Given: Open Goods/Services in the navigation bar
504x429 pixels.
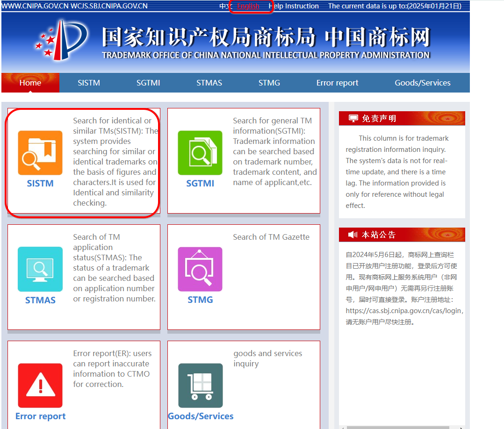Looking at the screenshot, I should (422, 83).
